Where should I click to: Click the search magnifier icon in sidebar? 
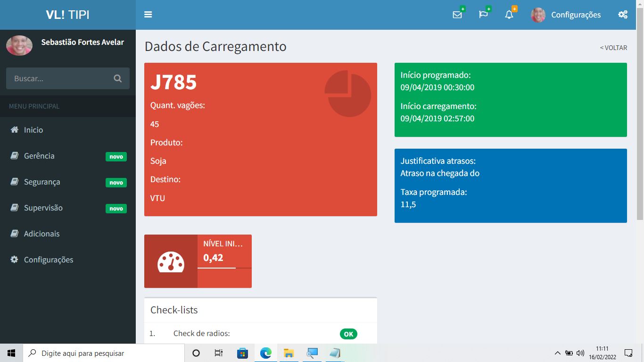click(x=118, y=79)
